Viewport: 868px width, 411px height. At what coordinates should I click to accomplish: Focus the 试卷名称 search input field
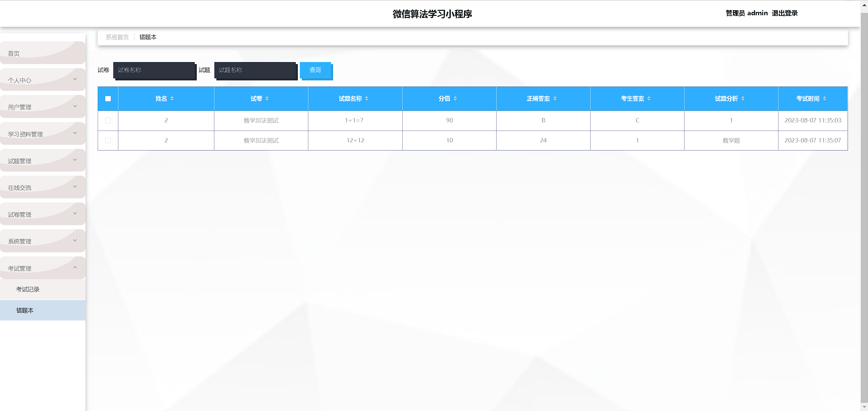click(x=154, y=70)
